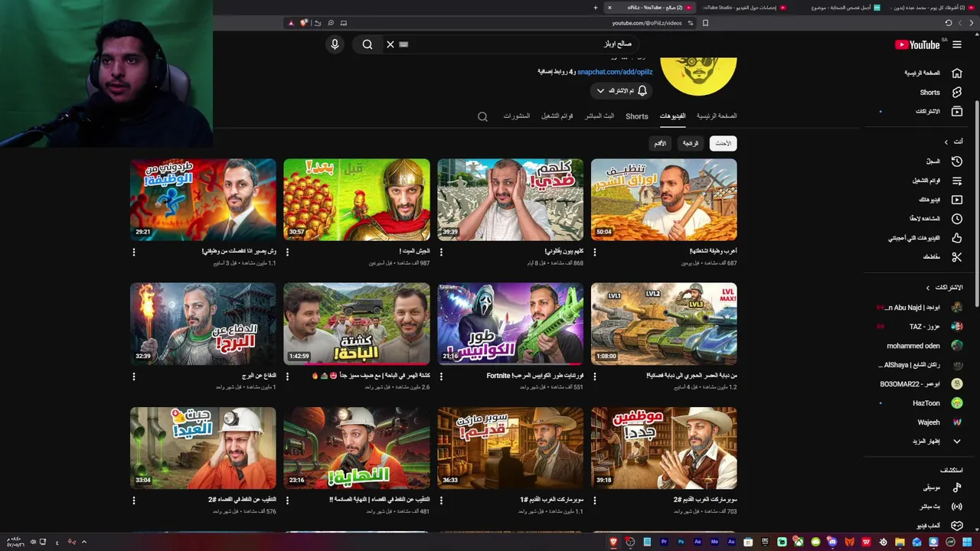Open options menu for كلهم ييون يكفلوني video
The height and width of the screenshot is (551, 980).
(441, 252)
